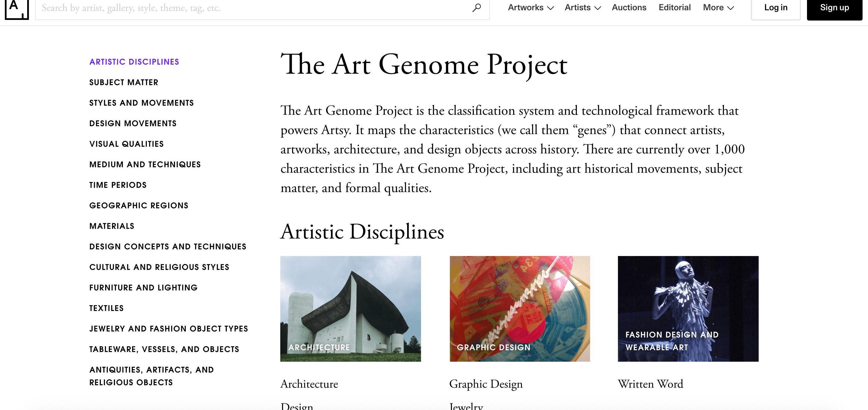Open the Architecture thumbnail image
Screen dimensions: 868x410
[x=350, y=309]
